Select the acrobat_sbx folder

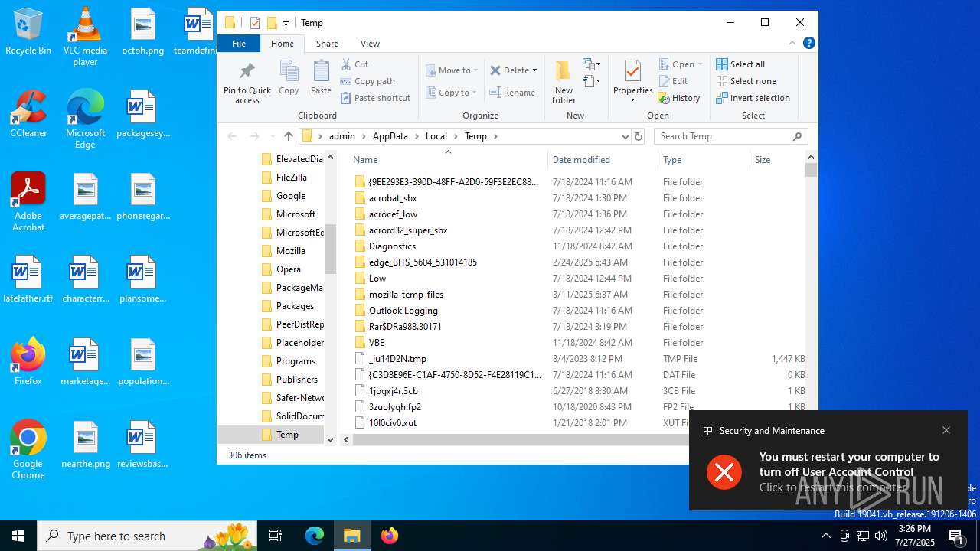(x=393, y=198)
